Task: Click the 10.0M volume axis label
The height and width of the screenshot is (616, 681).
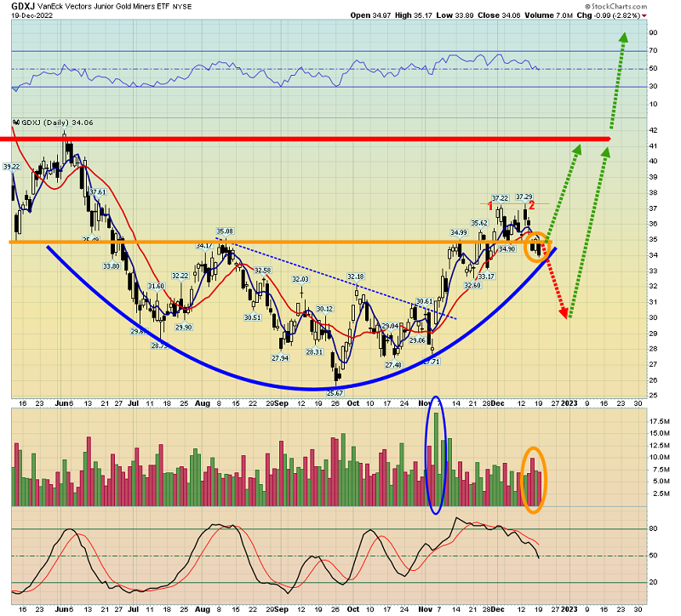Action: pos(659,457)
